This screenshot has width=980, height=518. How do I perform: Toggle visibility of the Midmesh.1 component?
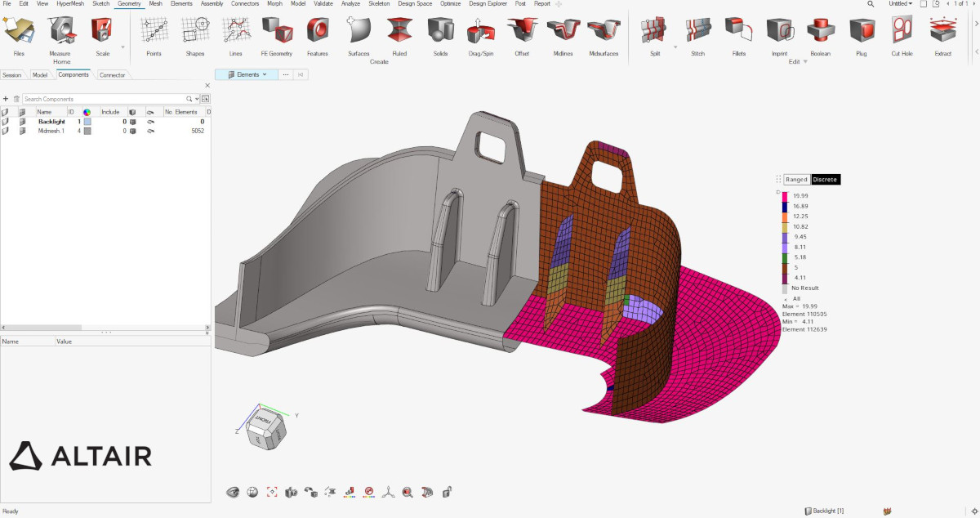(x=150, y=131)
